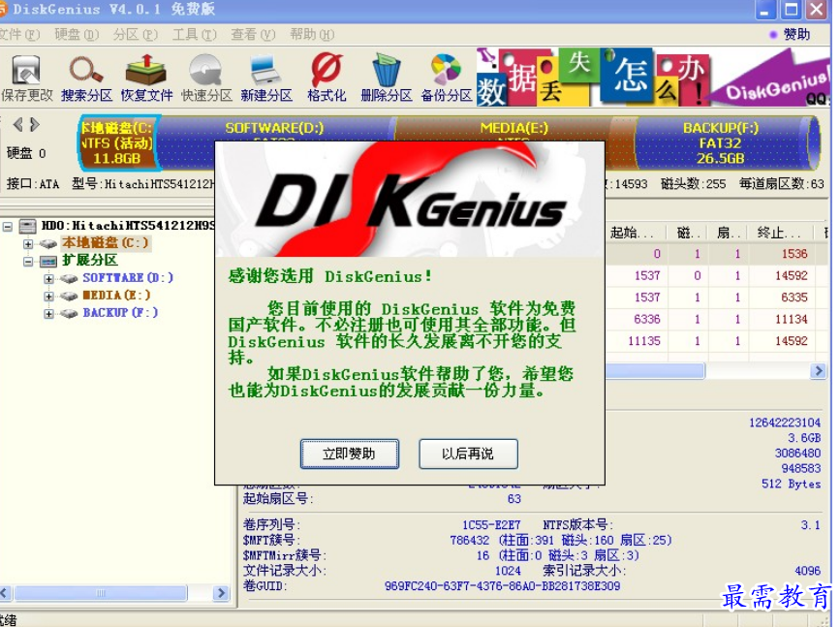Click end cylinder value 1536
840x627 pixels.
(793, 254)
